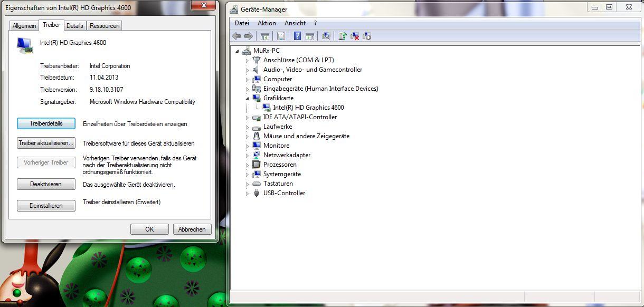Expand Eingabegeräte (Human Interface Devices)
This screenshot has height=307, width=644.
pyautogui.click(x=247, y=89)
